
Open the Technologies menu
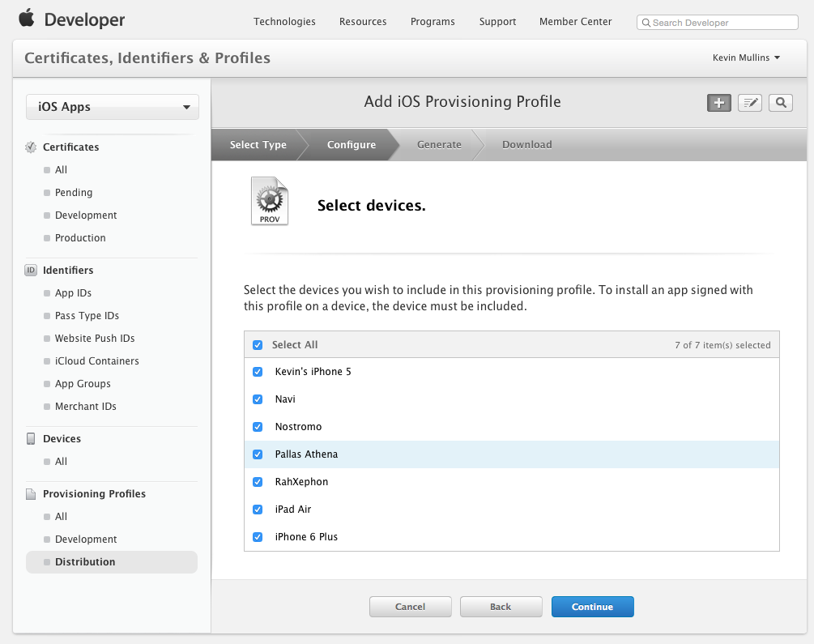(284, 22)
